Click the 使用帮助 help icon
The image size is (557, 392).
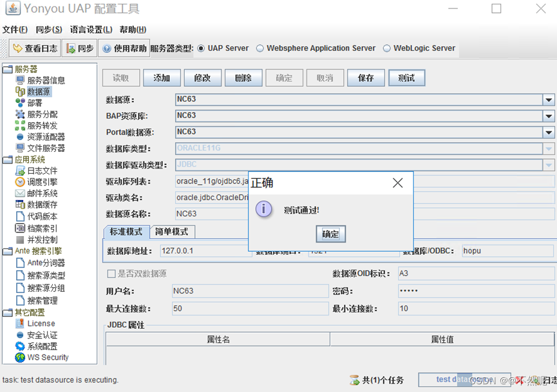tap(106, 48)
